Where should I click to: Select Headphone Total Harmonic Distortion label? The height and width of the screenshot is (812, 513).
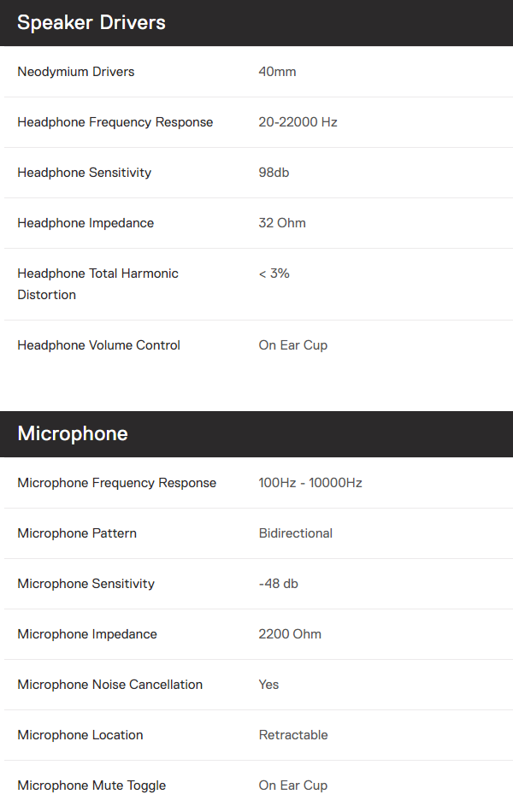click(98, 284)
